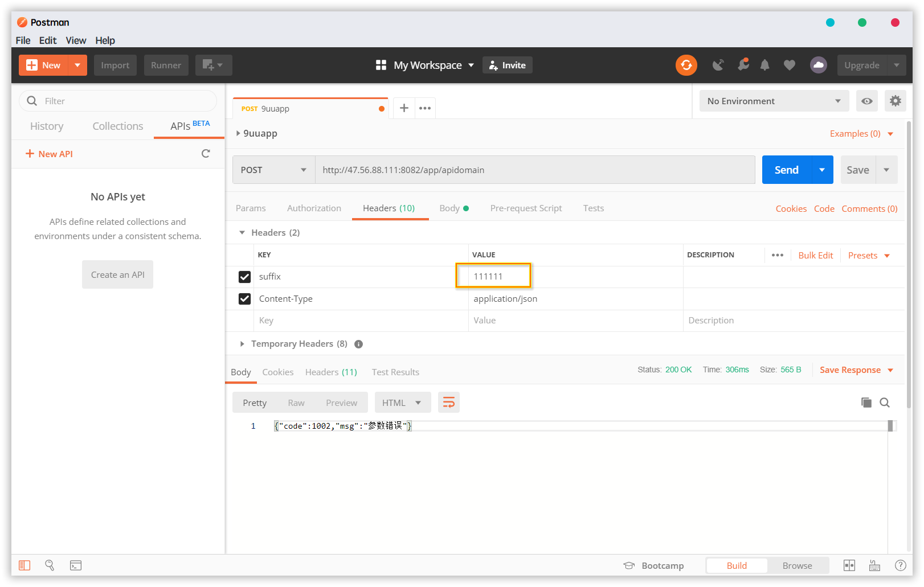Open manage environments gear icon

coord(896,101)
